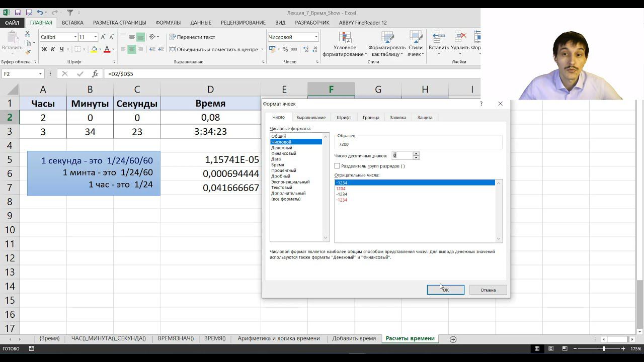Image resolution: width=644 pixels, height=362 pixels.
Task: Toggle italic К formatting
Action: click(53, 49)
